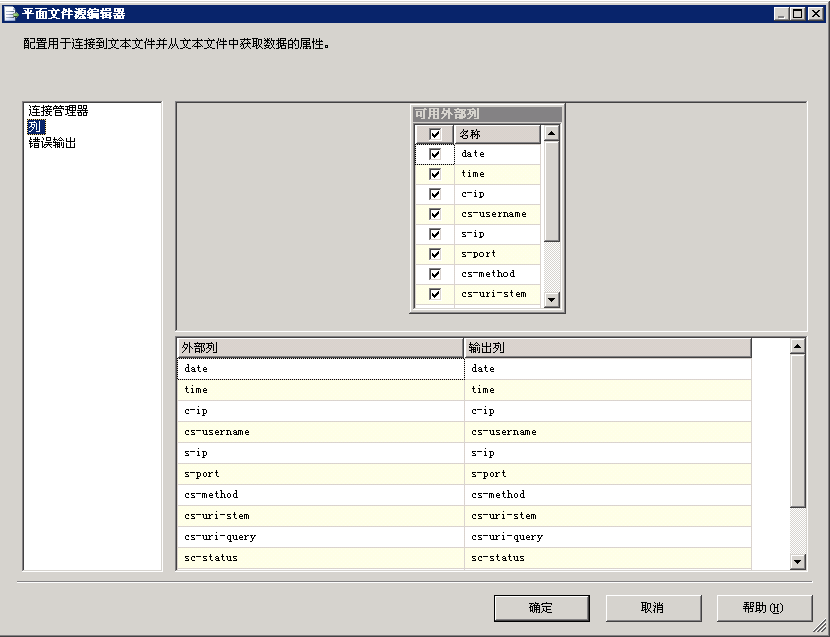Uncheck the cs-method column checkbox
This screenshot has width=830, height=637.
click(435, 274)
